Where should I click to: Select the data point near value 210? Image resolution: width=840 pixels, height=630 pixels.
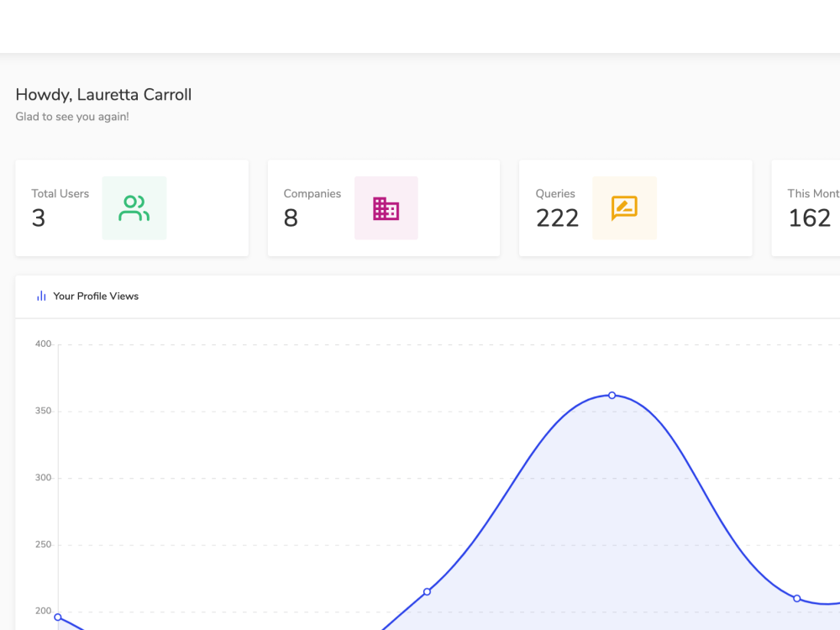point(427,591)
